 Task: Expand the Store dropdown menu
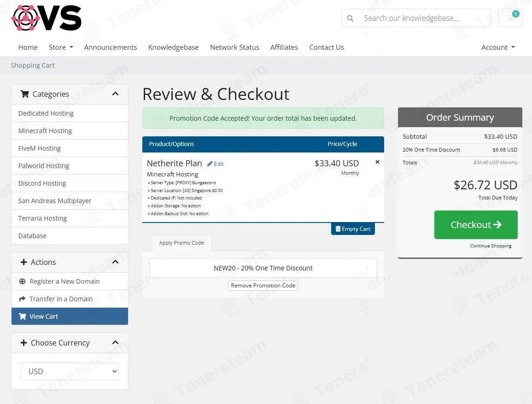click(x=61, y=47)
